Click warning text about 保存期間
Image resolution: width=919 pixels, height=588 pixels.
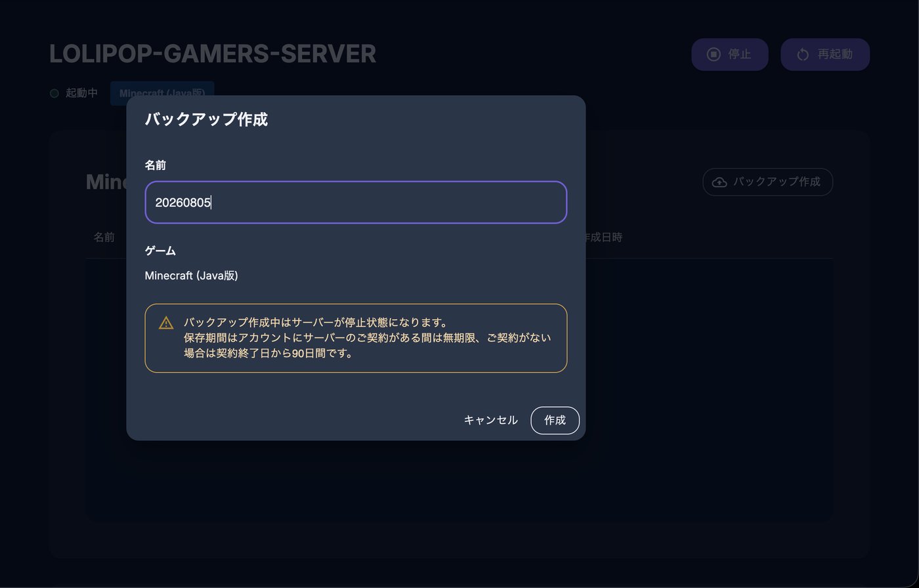[367, 346]
